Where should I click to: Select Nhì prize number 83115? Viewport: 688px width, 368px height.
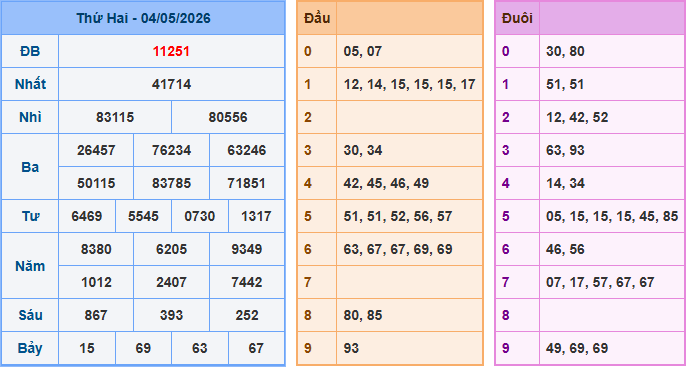[115, 117]
